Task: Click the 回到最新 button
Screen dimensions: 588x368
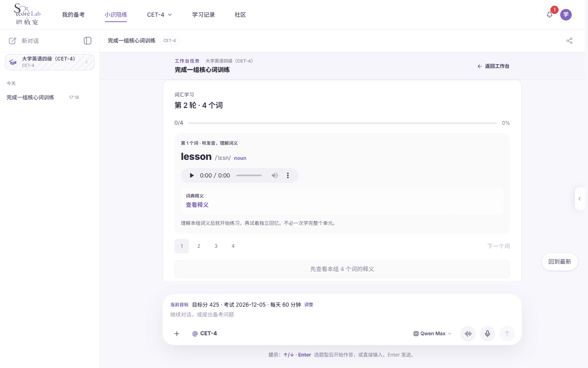Action: pos(560,262)
